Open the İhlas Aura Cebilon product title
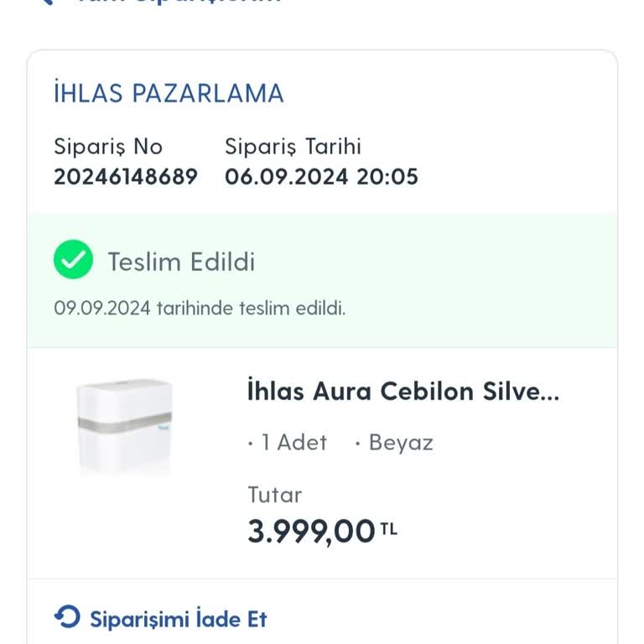This screenshot has height=644, width=644. [x=394, y=392]
